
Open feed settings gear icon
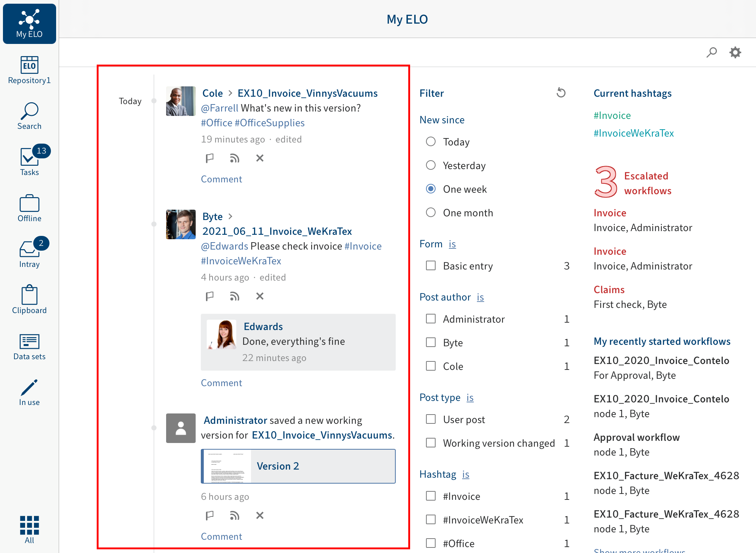click(735, 52)
